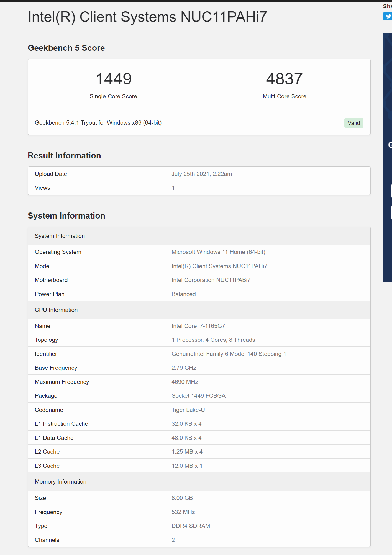Viewport: 392px width, 555px height.
Task: Click the memory 'Type' row label
Action: (x=41, y=526)
